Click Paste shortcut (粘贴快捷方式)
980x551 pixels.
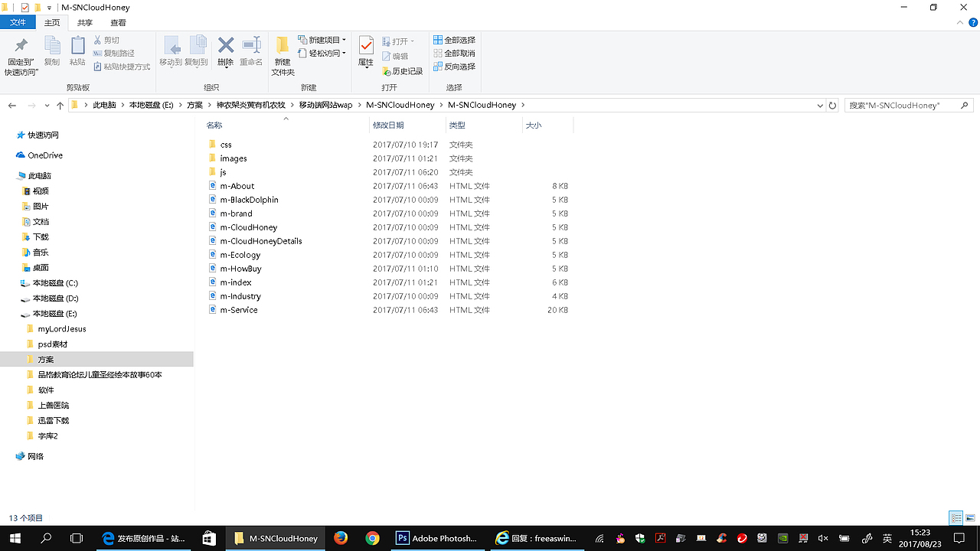coord(121,67)
